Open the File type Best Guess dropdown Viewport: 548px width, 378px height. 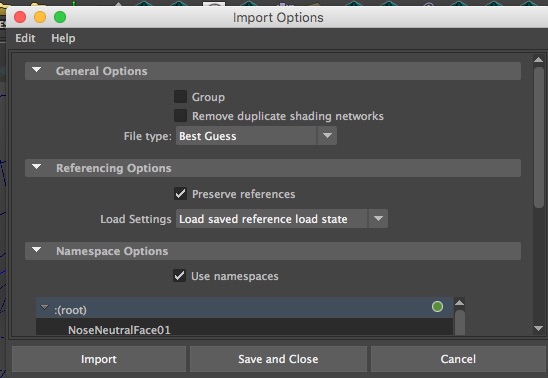pyautogui.click(x=256, y=136)
